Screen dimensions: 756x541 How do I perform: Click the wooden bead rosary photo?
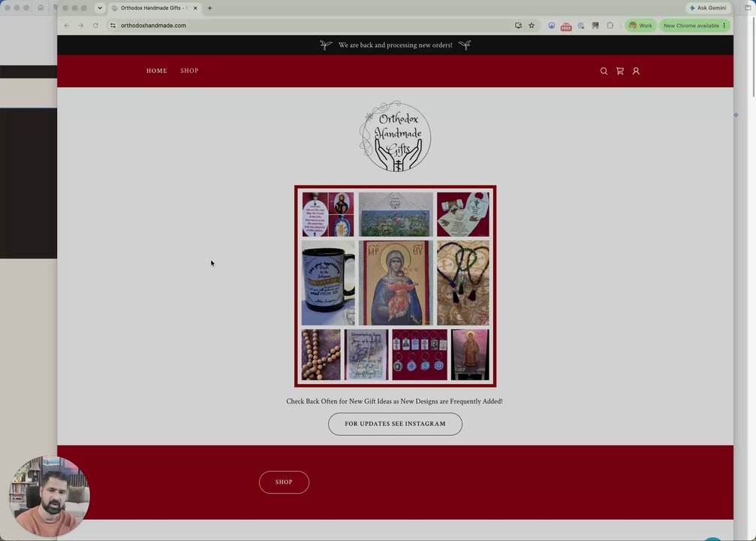point(321,355)
